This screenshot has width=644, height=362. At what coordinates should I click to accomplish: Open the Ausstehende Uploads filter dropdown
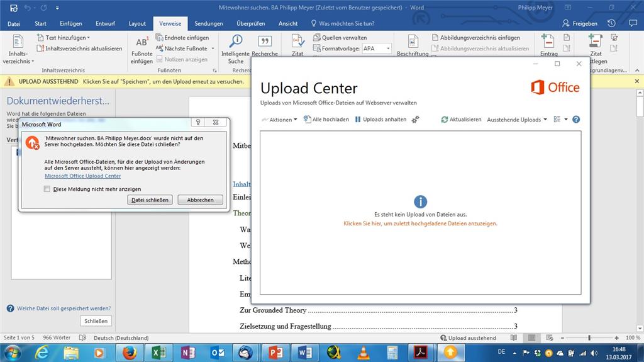pos(517,120)
